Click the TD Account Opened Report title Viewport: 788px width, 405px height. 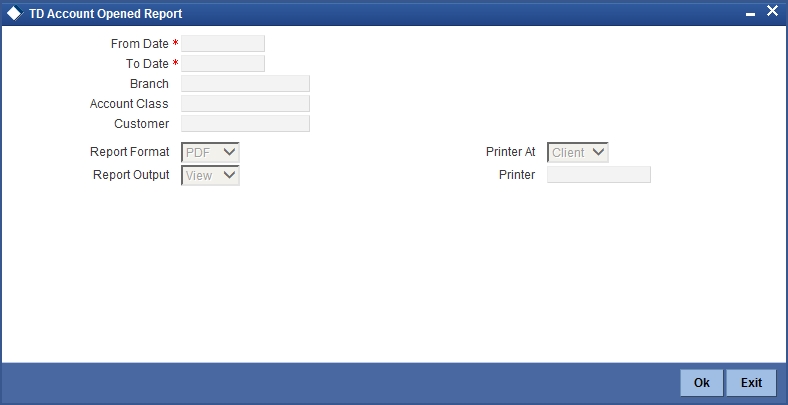click(x=106, y=14)
